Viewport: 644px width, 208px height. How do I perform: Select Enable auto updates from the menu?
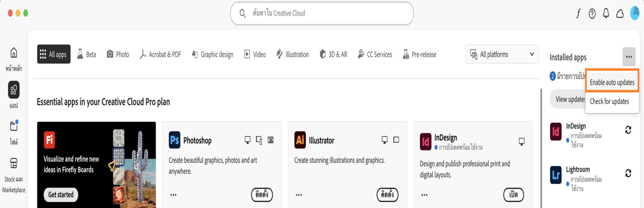click(x=612, y=82)
